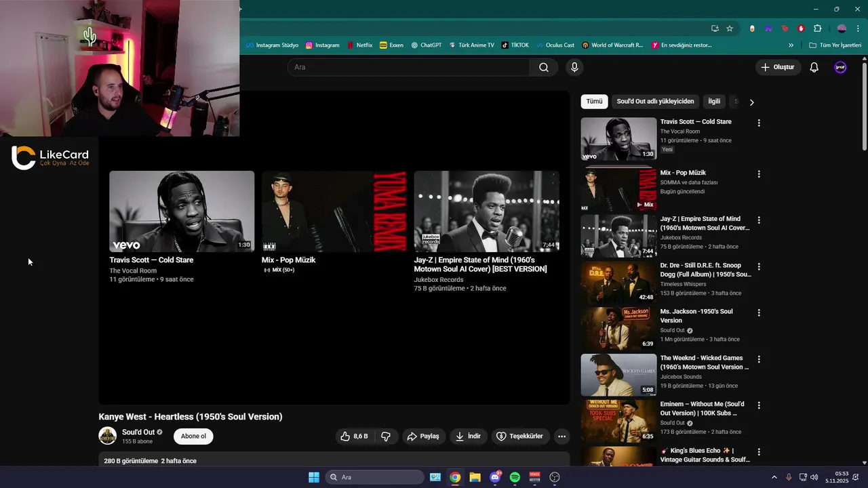This screenshot has width=868, height=488.
Task: Open Soul'd Out channel name link
Action: point(138,432)
